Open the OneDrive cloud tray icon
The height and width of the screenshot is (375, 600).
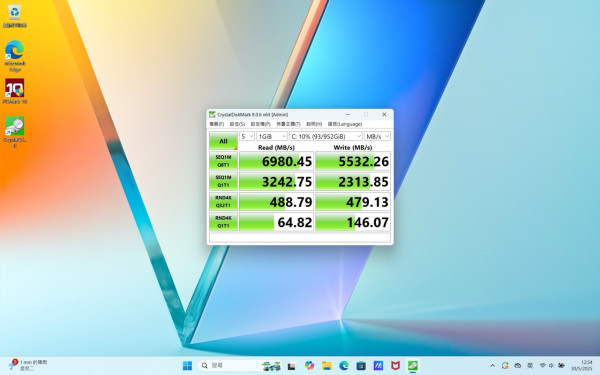(518, 366)
